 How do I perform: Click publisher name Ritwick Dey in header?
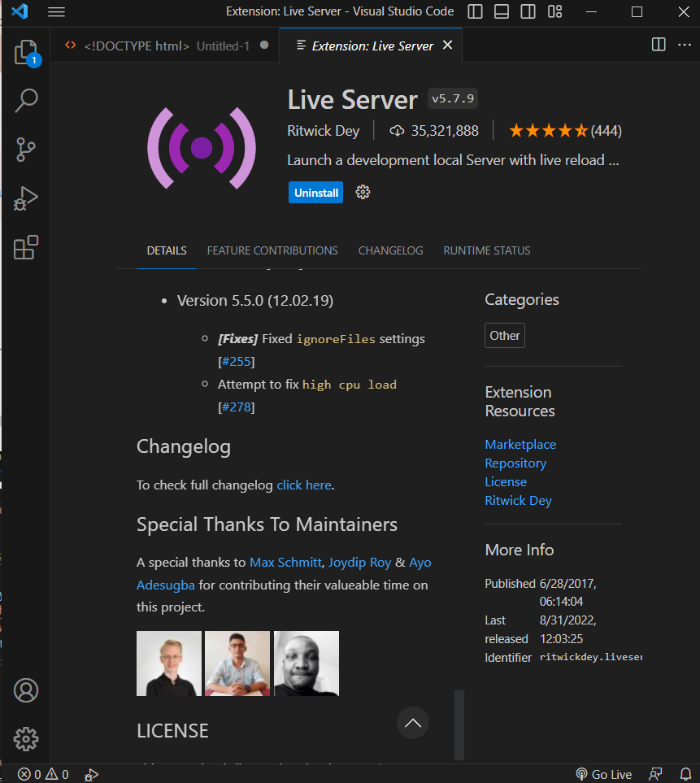[x=323, y=131]
